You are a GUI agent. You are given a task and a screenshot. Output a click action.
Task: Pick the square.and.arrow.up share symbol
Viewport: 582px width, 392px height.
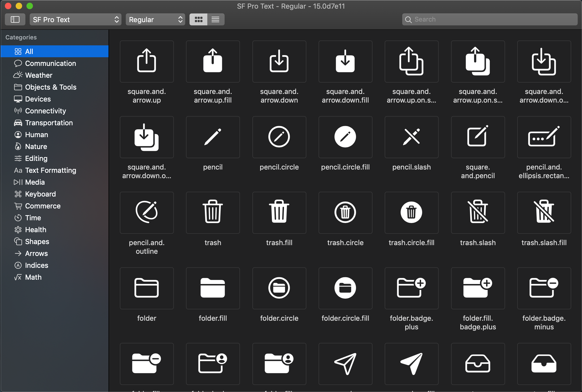[147, 61]
